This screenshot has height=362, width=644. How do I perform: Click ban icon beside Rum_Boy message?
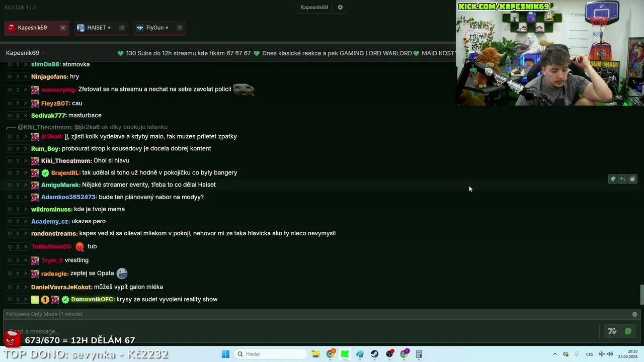point(10,149)
